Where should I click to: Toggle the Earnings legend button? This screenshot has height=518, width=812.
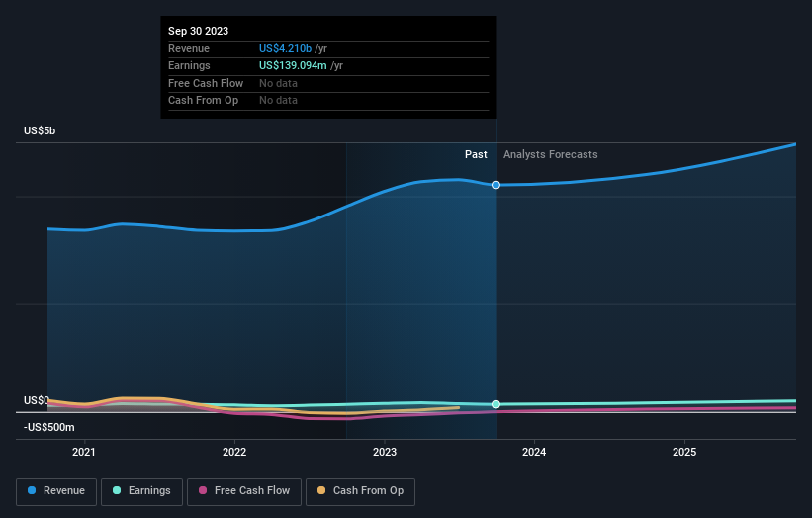(141, 491)
